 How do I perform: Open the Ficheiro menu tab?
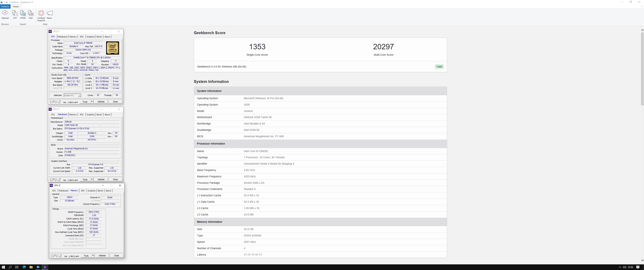[x=5, y=7]
